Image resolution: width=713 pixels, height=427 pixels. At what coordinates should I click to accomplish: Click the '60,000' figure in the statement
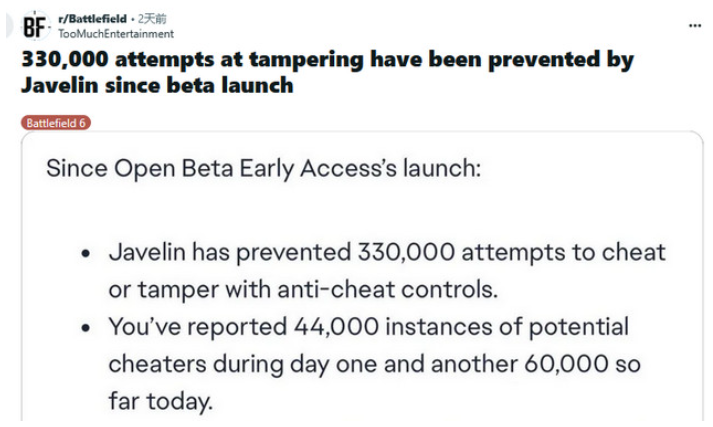[x=566, y=364]
